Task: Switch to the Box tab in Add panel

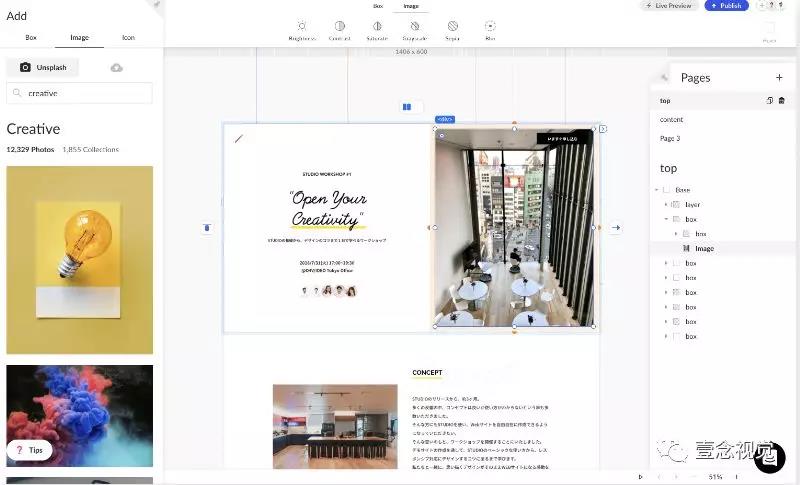Action: 31,37
